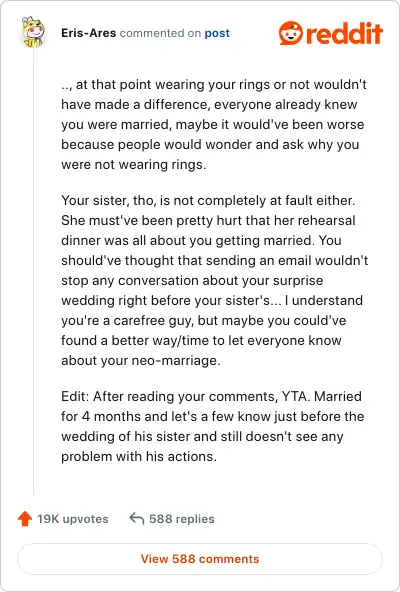The width and height of the screenshot is (400, 592).
Task: Click the Reddit Snoo mascot logo
Action: click(291, 33)
